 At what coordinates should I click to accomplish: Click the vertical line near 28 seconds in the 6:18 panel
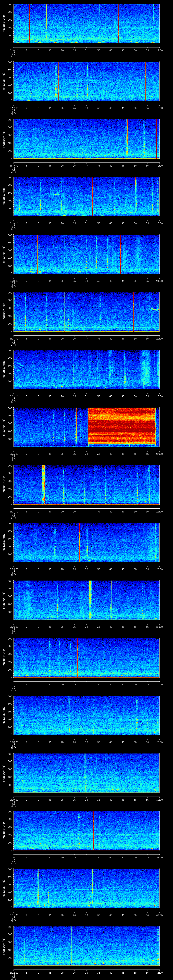tap(82, 139)
